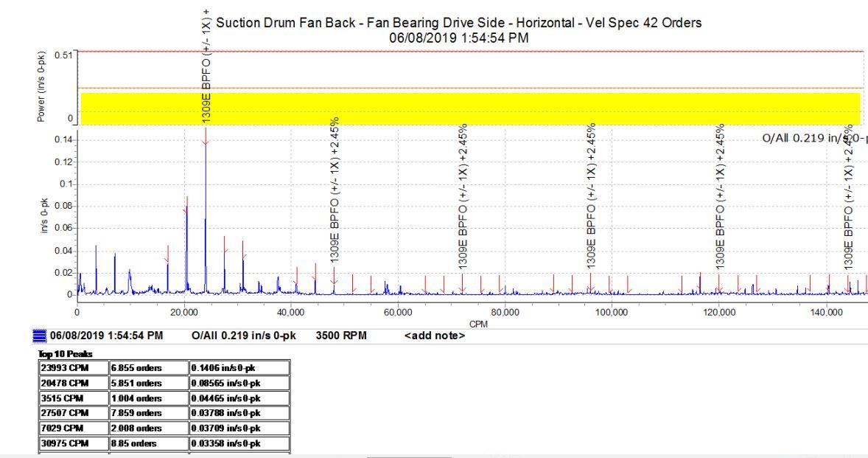Open the <add note> field
868x458 pixels.
[434, 336]
